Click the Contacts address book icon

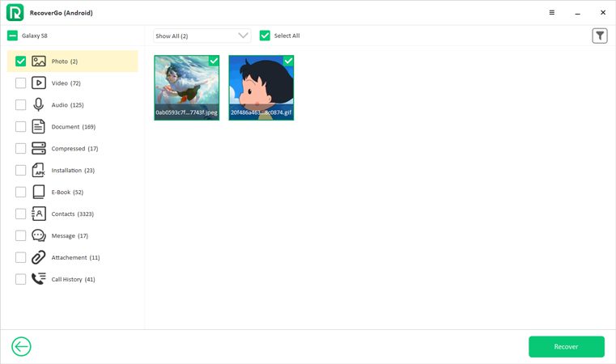(39, 214)
